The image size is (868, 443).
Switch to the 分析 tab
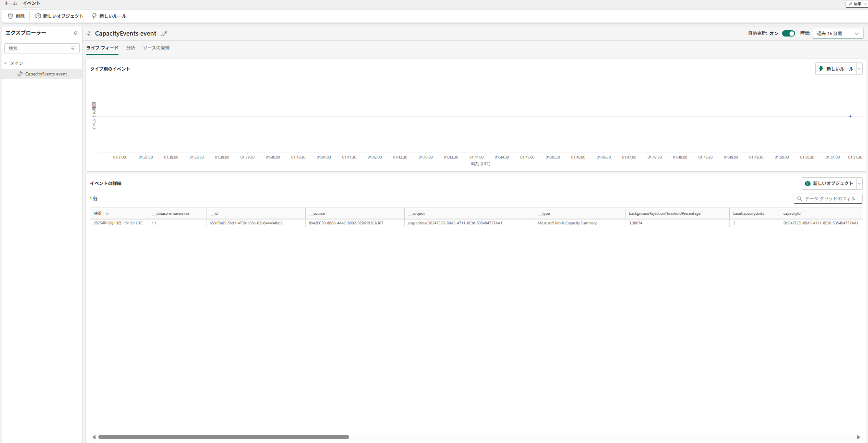point(131,48)
